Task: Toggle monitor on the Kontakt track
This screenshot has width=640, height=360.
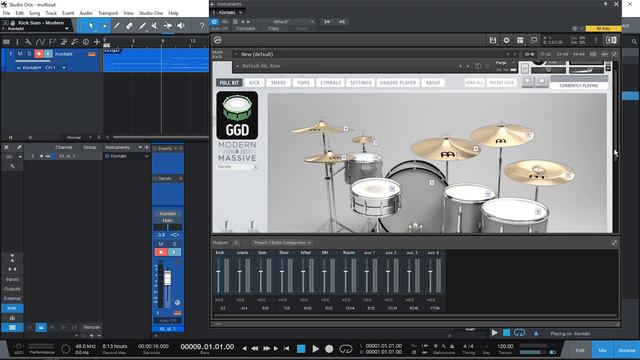Action: pyautogui.click(x=48, y=54)
